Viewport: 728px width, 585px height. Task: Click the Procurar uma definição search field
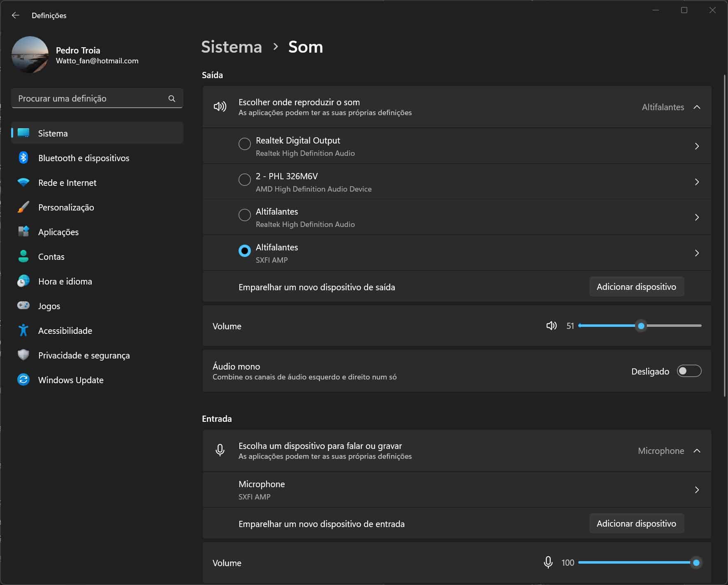(x=90, y=99)
